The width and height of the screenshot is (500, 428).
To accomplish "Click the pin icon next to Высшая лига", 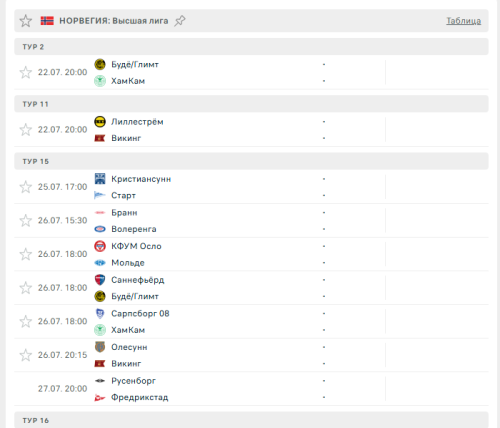I will click(x=180, y=21).
